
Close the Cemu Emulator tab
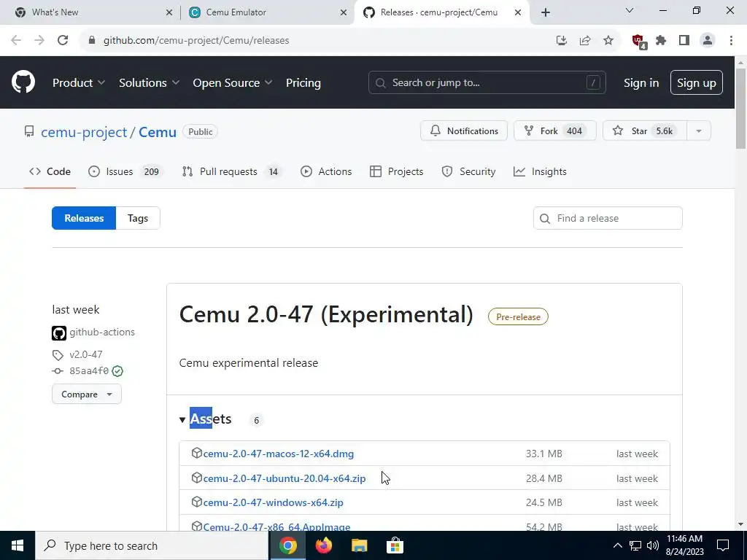pyautogui.click(x=344, y=12)
